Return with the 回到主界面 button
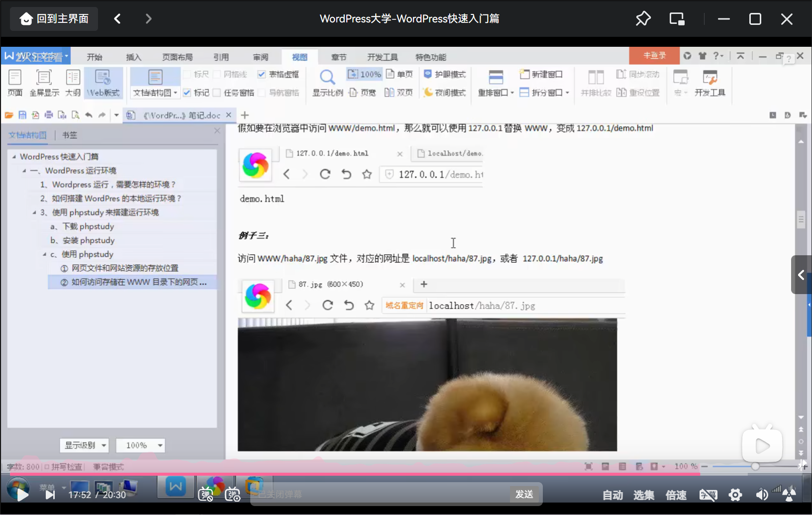This screenshot has height=515, width=812. (54, 19)
